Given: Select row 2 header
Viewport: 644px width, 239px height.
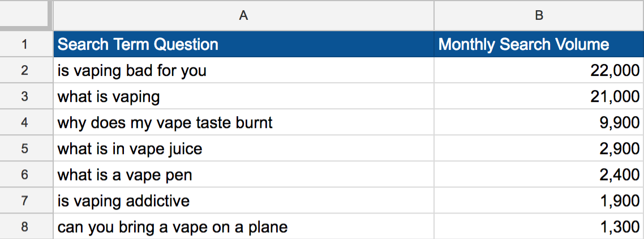Looking at the screenshot, I should (26, 70).
